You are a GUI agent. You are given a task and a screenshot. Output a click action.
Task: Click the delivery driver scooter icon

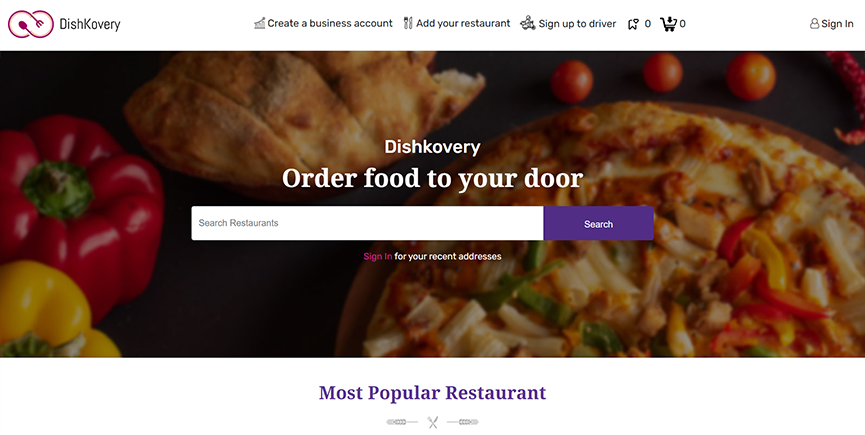(528, 23)
